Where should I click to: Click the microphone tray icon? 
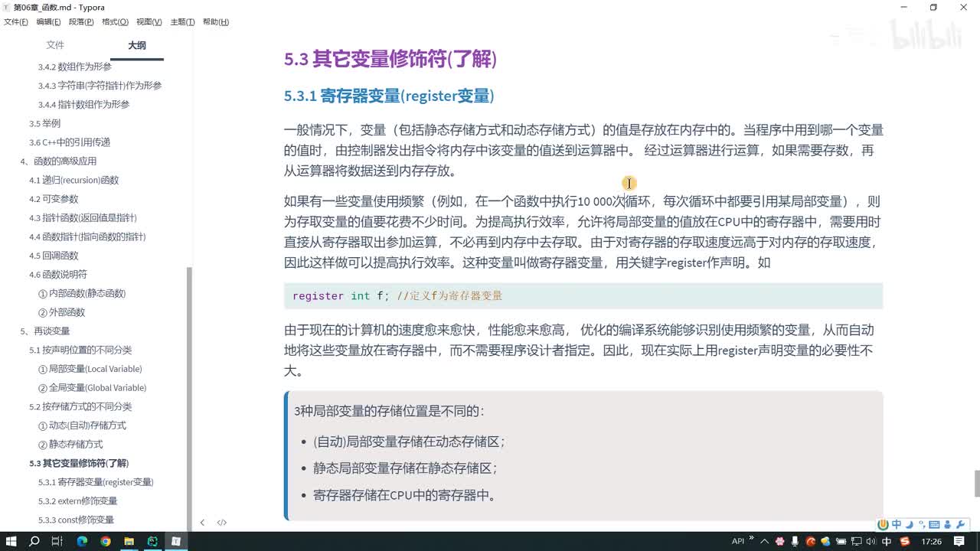tap(795, 541)
